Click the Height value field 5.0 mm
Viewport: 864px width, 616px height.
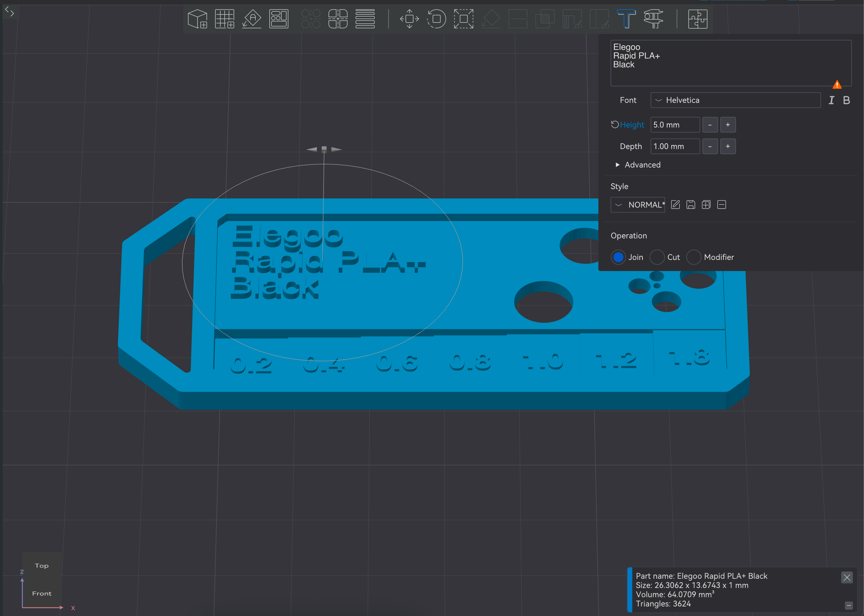pyautogui.click(x=675, y=125)
